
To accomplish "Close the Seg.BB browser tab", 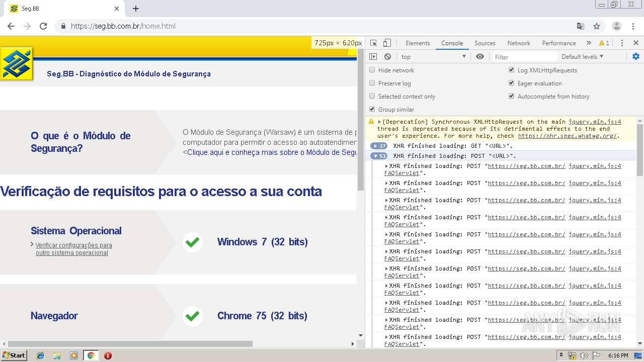I will [x=117, y=9].
